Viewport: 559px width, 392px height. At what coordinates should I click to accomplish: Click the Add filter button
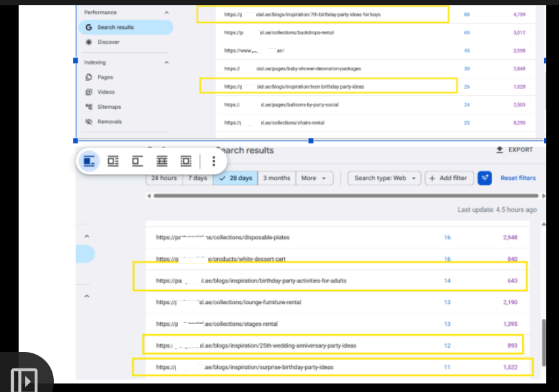[x=449, y=178]
